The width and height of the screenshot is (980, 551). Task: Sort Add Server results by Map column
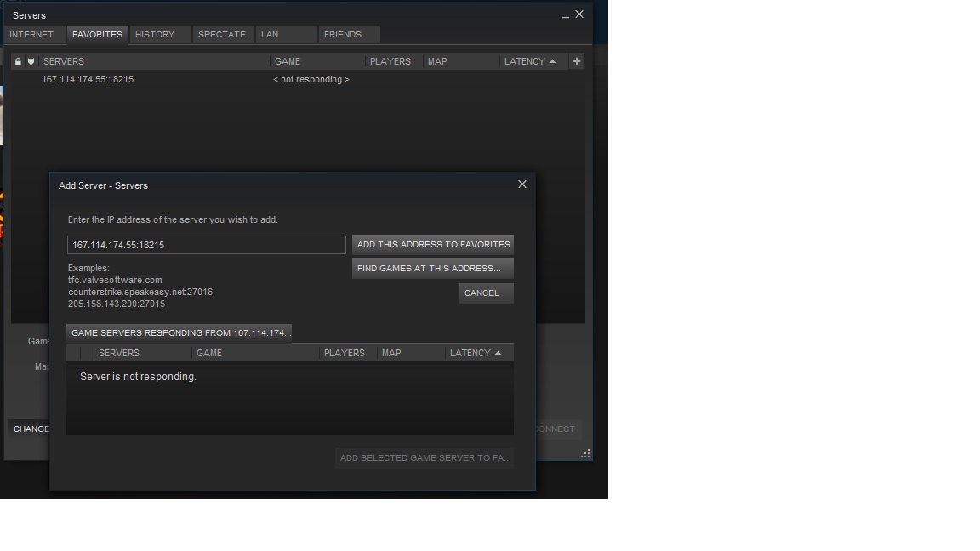pos(411,353)
